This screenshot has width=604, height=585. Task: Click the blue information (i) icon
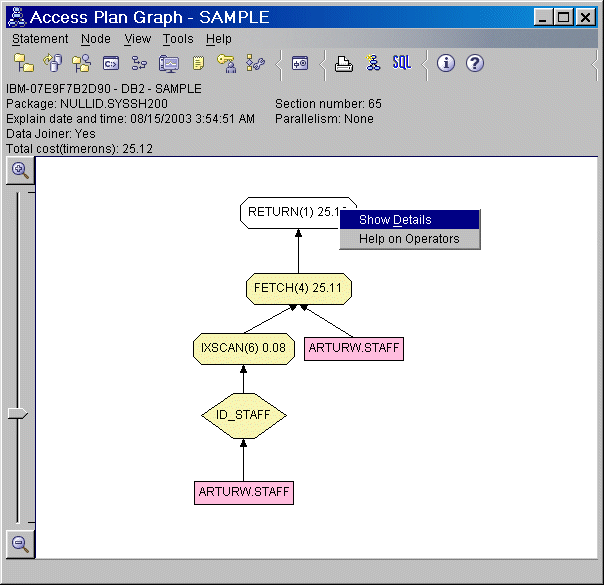pos(446,63)
